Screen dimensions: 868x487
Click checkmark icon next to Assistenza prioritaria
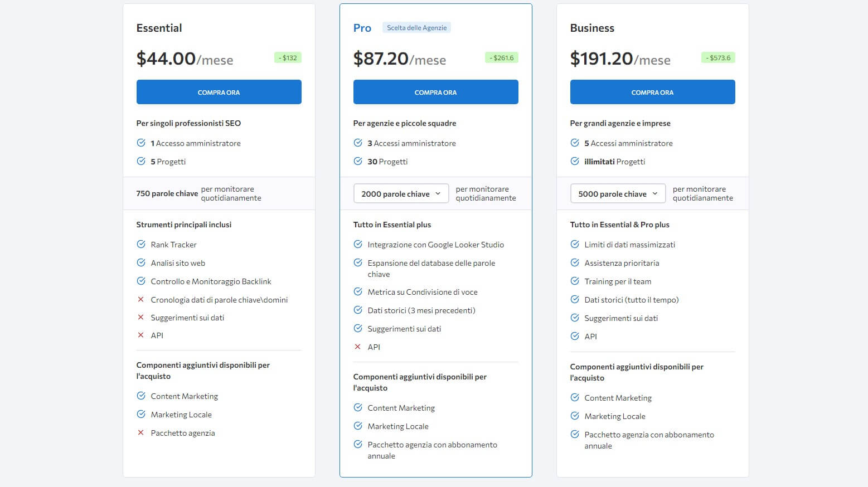[x=575, y=262]
